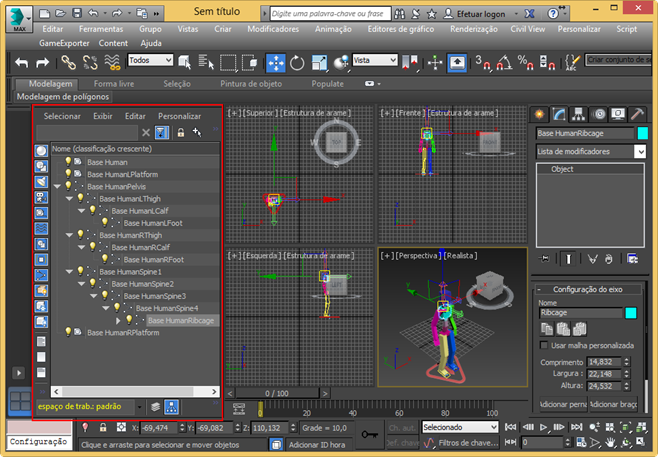Activate the Select and Link tool
This screenshot has width=658, height=457.
click(x=68, y=63)
